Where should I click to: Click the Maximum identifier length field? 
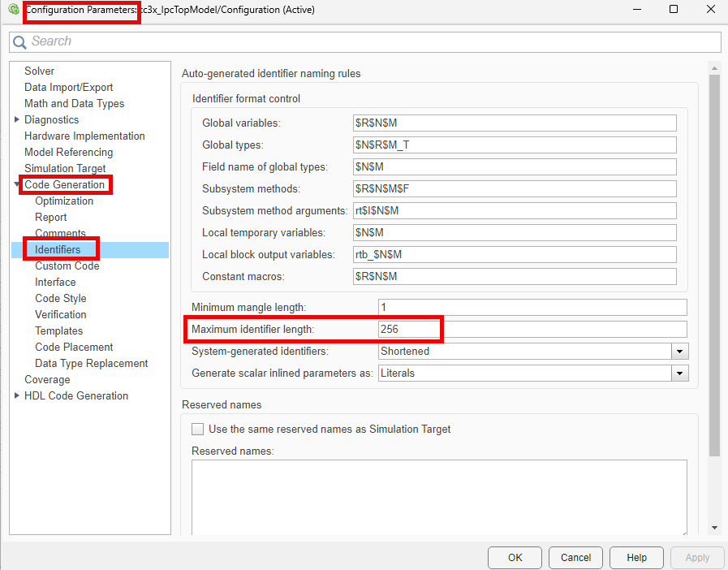tap(532, 330)
